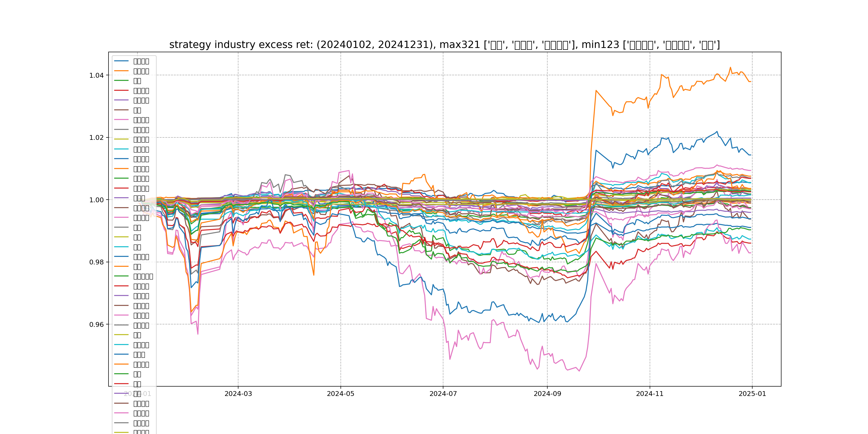This screenshot has height=434, width=868.
Task: Click the chart title text
Action: tap(444, 44)
